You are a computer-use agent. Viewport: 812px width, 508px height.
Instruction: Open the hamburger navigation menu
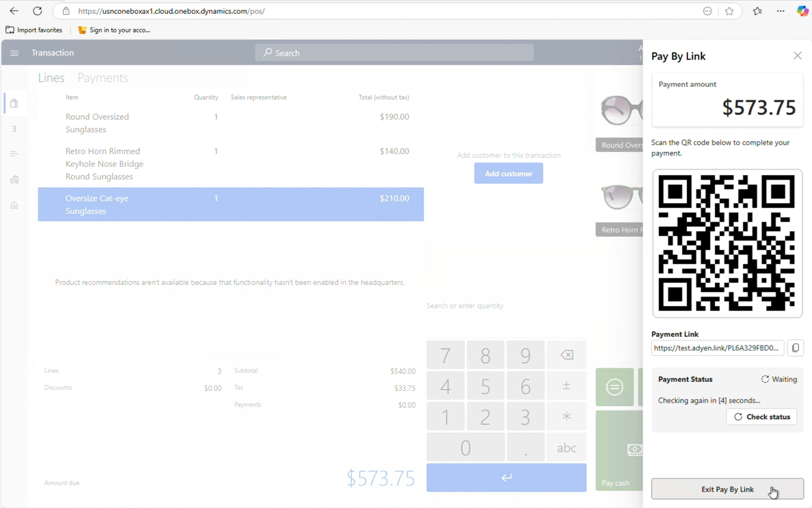pyautogui.click(x=14, y=53)
